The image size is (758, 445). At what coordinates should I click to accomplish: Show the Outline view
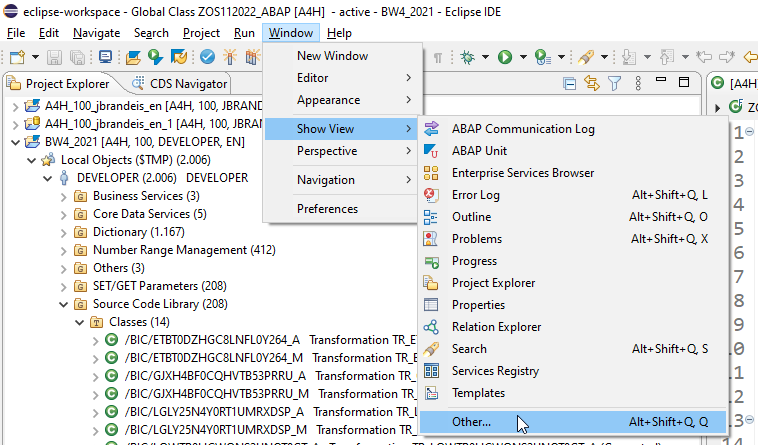click(572, 217)
